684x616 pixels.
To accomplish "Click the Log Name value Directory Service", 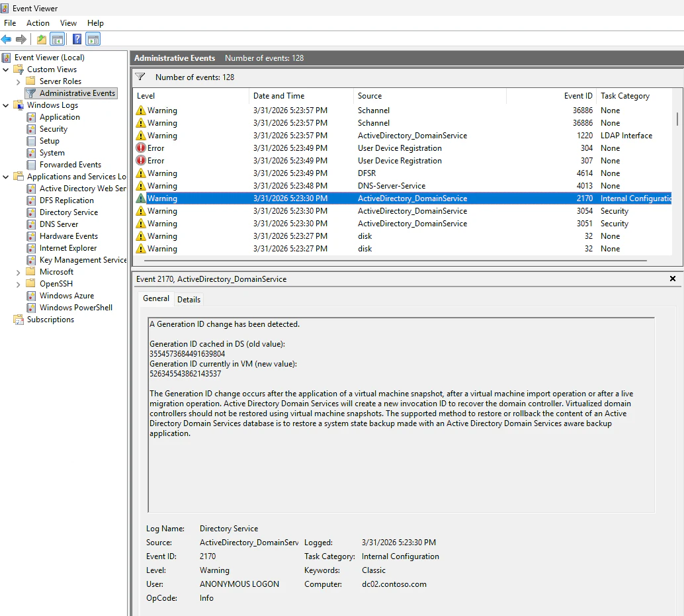I will pos(229,529).
